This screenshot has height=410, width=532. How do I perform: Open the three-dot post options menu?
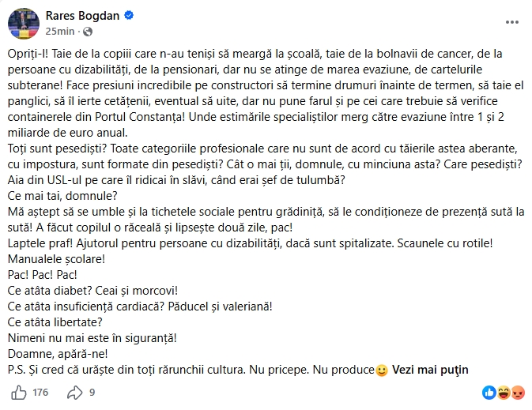click(x=512, y=22)
